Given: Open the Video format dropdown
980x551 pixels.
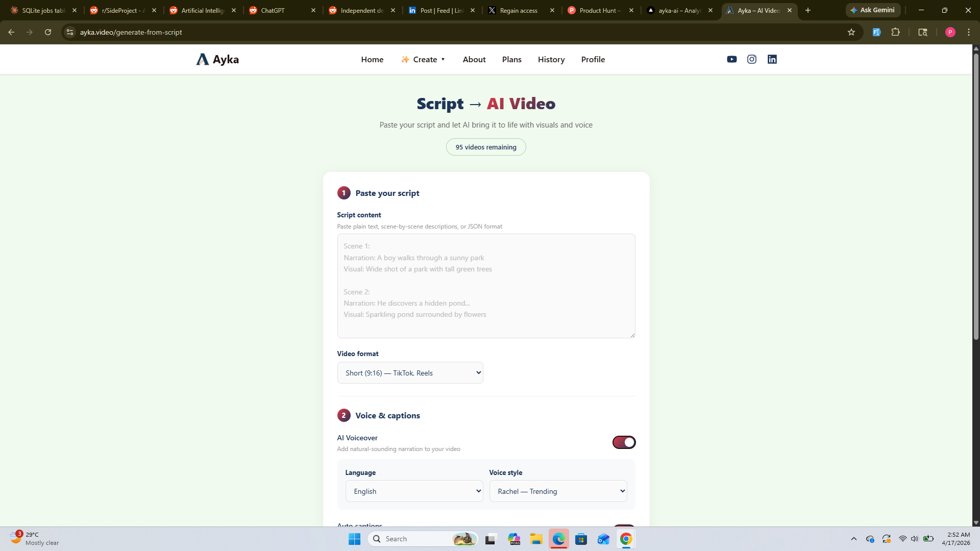Looking at the screenshot, I should coord(410,373).
